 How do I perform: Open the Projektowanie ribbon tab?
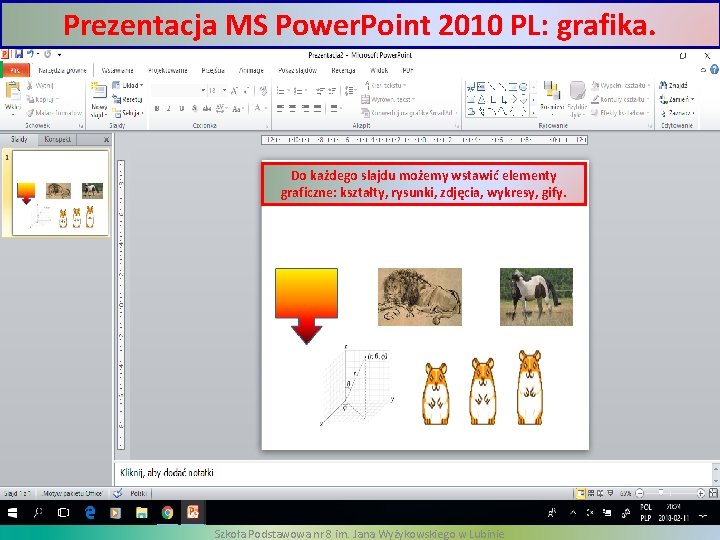coord(168,70)
